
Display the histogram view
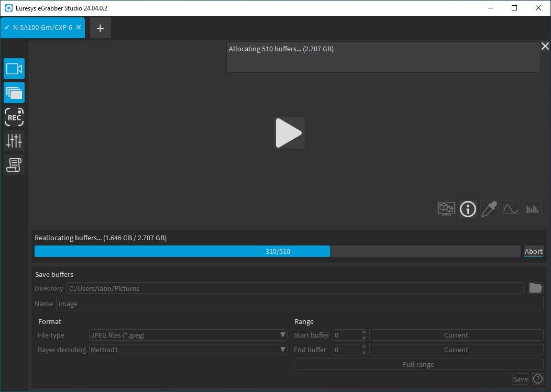tap(532, 209)
